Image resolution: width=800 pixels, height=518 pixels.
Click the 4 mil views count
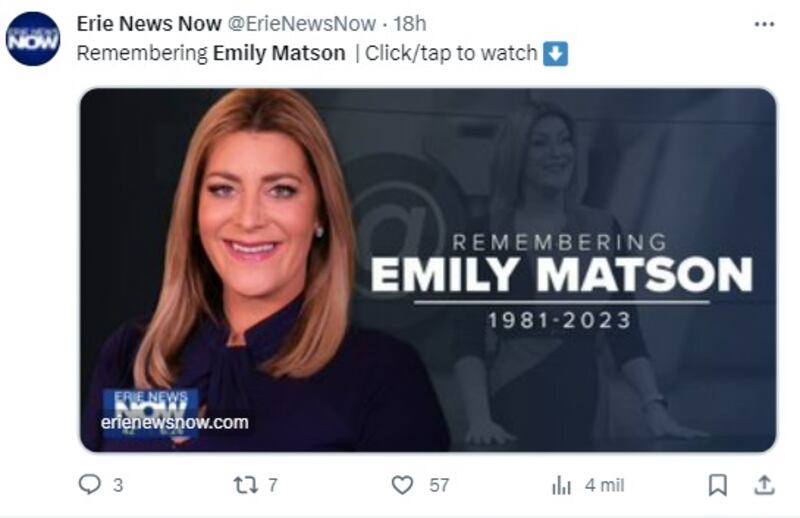point(605,485)
